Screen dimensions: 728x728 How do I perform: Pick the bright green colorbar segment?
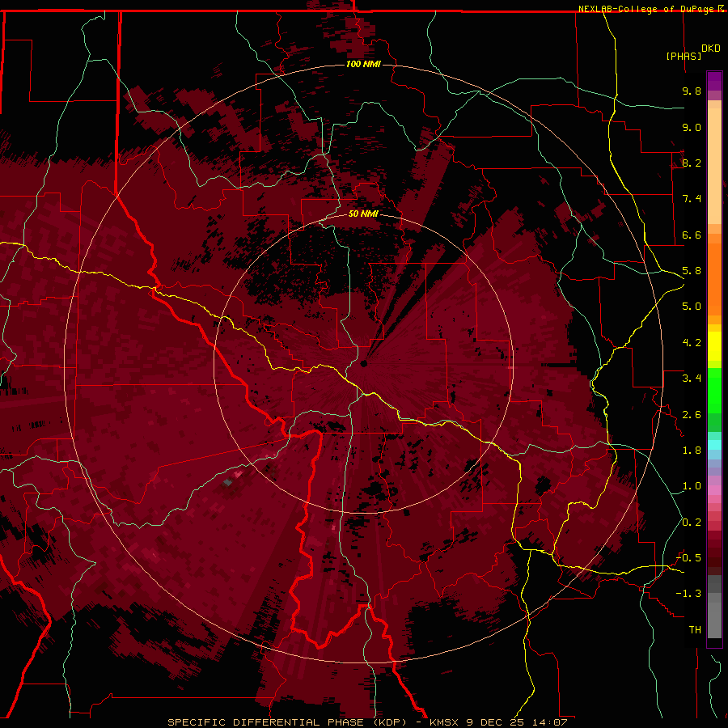714,390
